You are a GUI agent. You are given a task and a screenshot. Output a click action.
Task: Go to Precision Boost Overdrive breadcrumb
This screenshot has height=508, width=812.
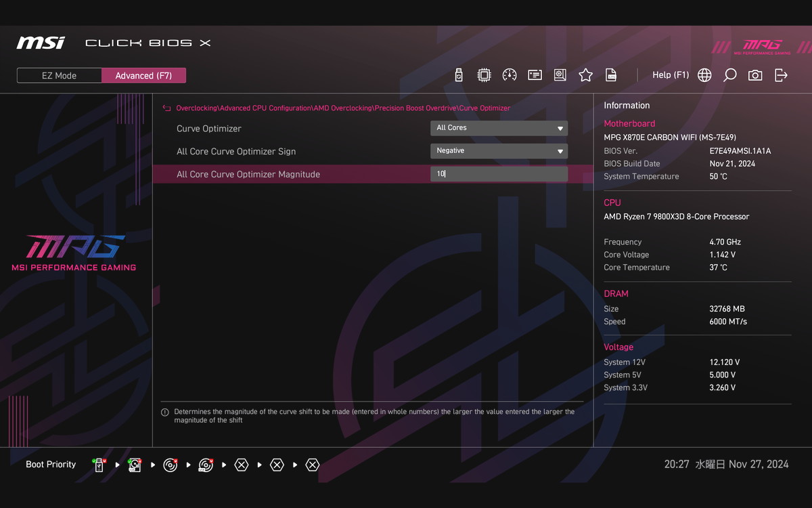tap(415, 108)
